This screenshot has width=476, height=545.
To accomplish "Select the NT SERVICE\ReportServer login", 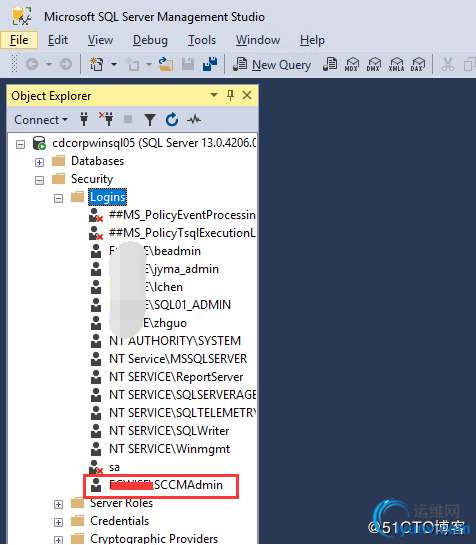I will 176,377.
